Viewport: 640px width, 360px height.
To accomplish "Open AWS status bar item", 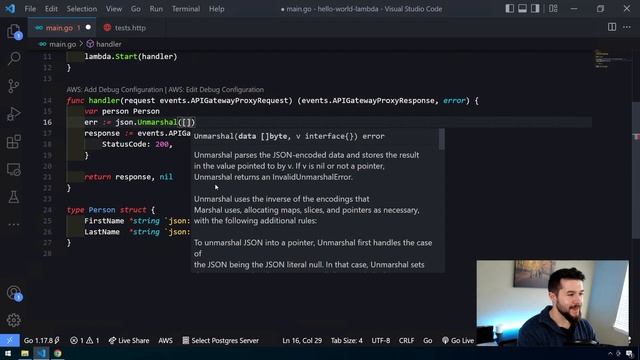I will pyautogui.click(x=165, y=340).
